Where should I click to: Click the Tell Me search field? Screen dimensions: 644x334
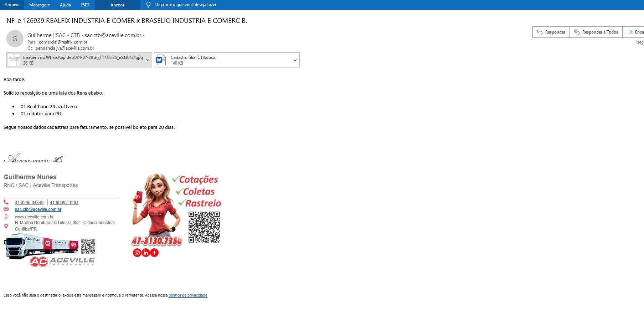(x=186, y=5)
